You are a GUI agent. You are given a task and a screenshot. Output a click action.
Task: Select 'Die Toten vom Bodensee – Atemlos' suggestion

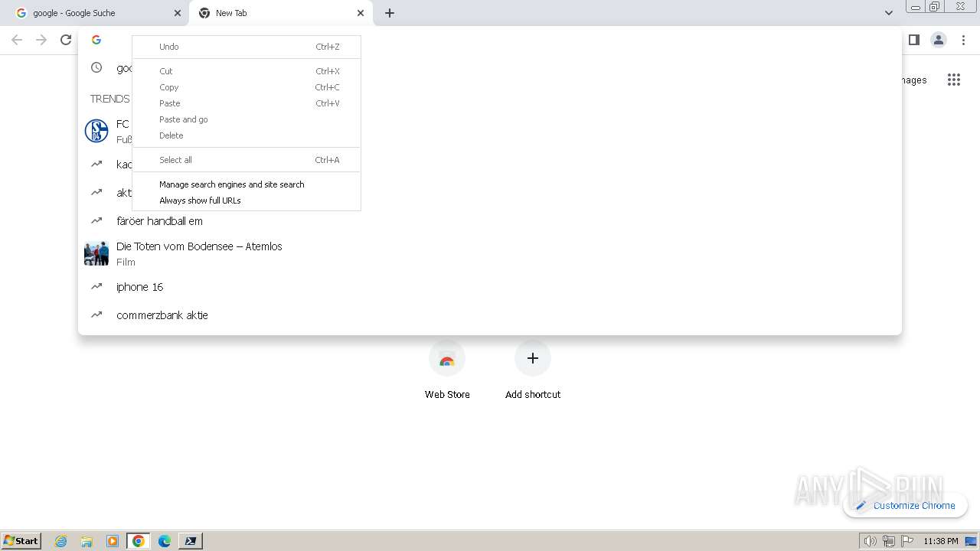[x=490, y=253]
